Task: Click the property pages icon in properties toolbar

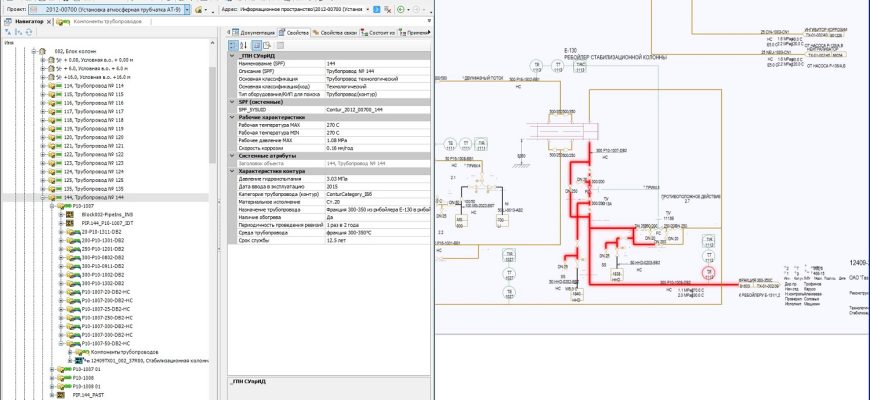Action: click(x=256, y=45)
